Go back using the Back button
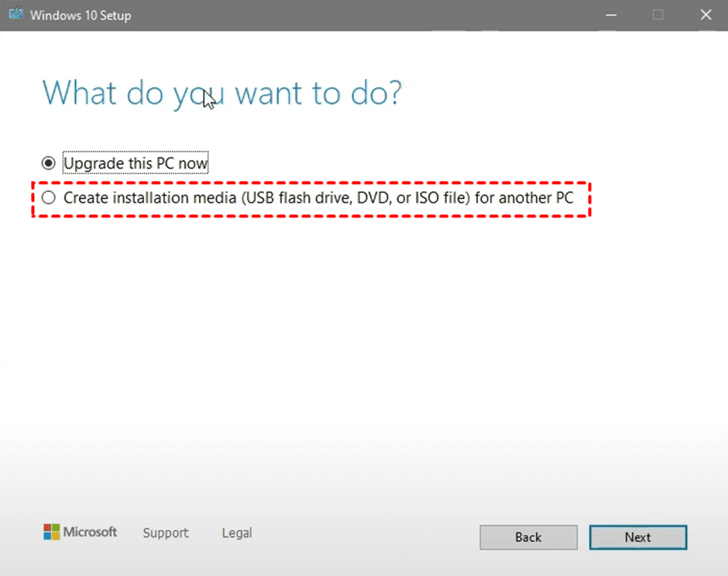 pyautogui.click(x=528, y=537)
